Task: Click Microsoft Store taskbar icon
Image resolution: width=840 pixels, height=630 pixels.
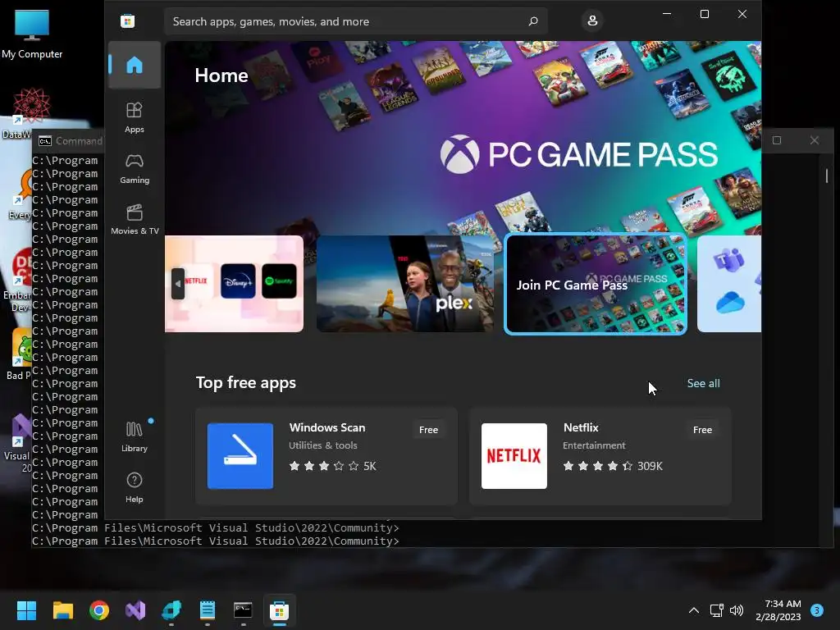Action: [279, 610]
